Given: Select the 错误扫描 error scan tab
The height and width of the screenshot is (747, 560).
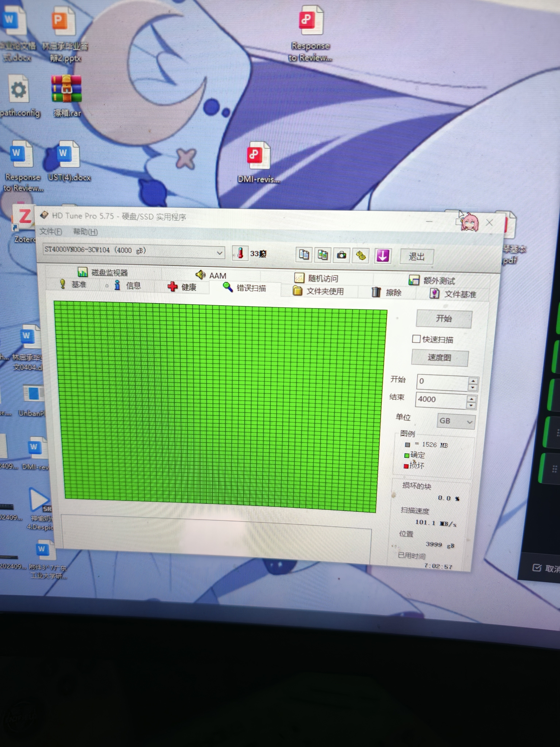Looking at the screenshot, I should (x=244, y=288).
